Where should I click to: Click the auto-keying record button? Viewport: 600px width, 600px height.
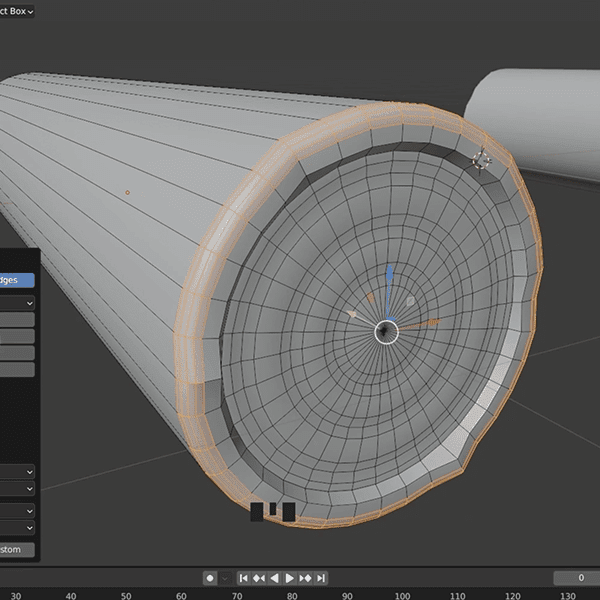pyautogui.click(x=210, y=578)
